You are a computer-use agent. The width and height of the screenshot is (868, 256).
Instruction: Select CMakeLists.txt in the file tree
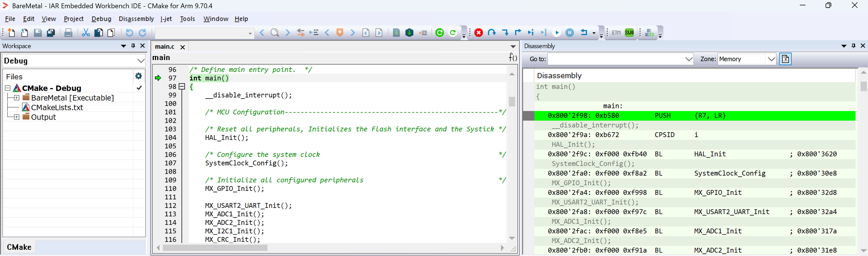tap(57, 107)
